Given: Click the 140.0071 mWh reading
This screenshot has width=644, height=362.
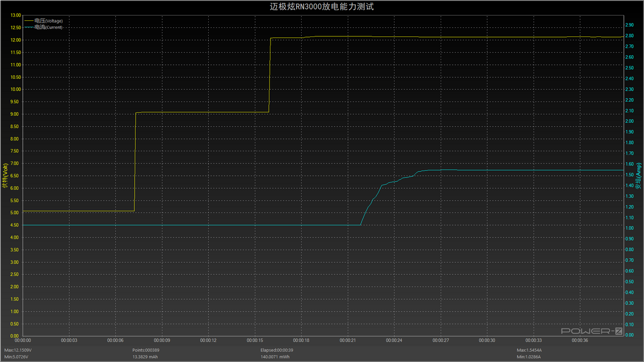Looking at the screenshot, I should pyautogui.click(x=275, y=356).
